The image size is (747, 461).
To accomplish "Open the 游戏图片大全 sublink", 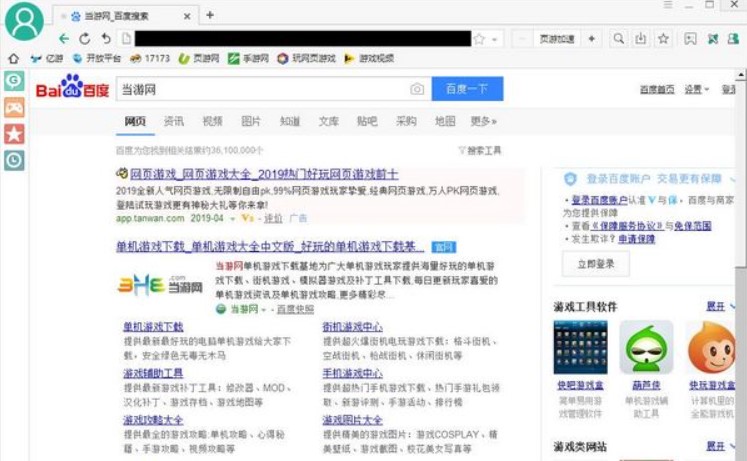I will 353,420.
